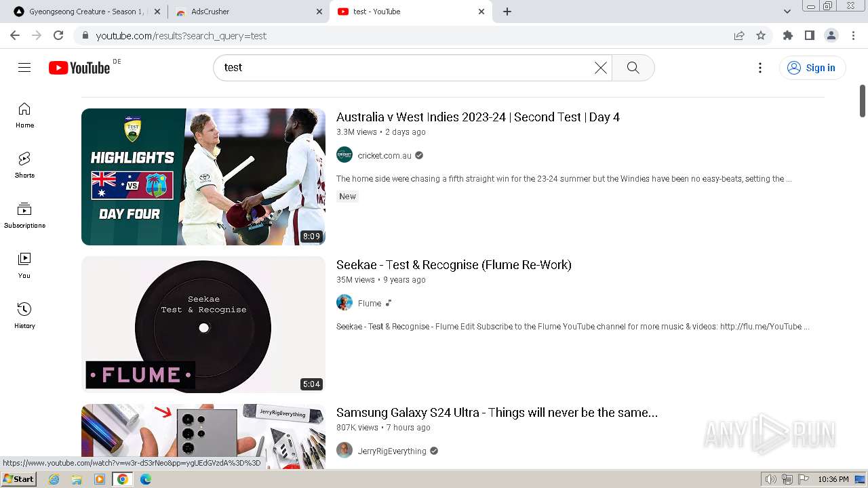Viewport: 868px width, 488px height.
Task: Click the 3.3M views text
Action: pyautogui.click(x=357, y=132)
